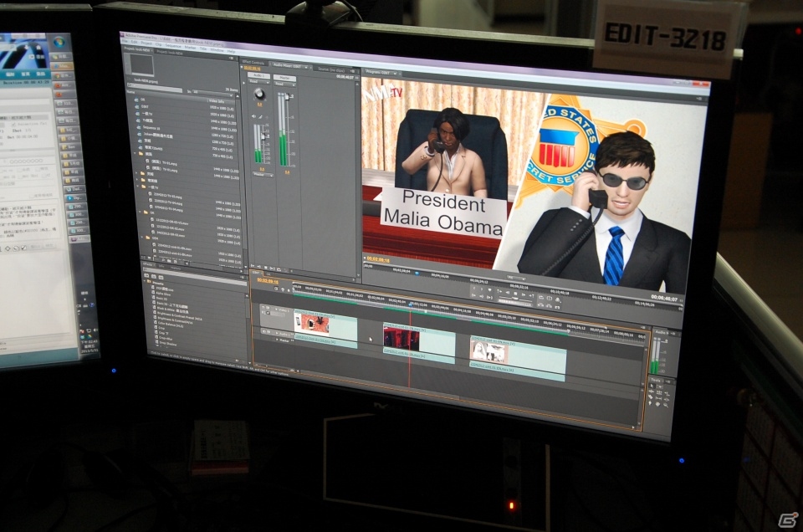
Task: Click the Master volume fader handle
Action: click(x=287, y=97)
